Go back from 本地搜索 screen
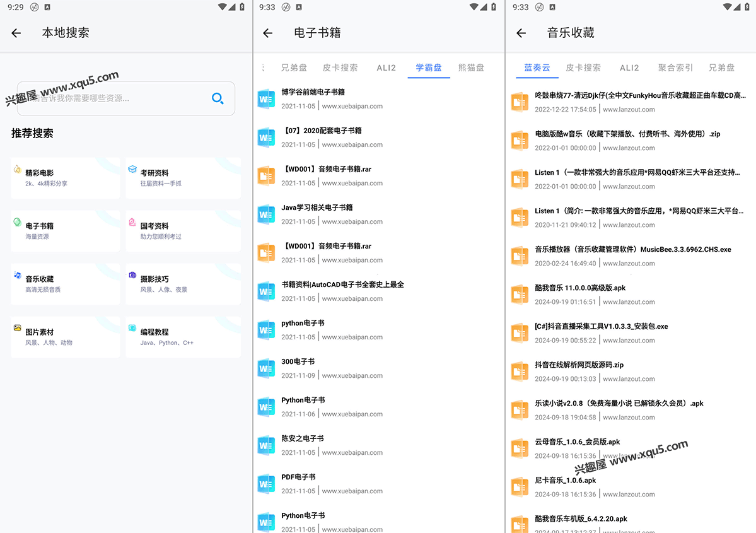The width and height of the screenshot is (756, 533). [x=16, y=33]
